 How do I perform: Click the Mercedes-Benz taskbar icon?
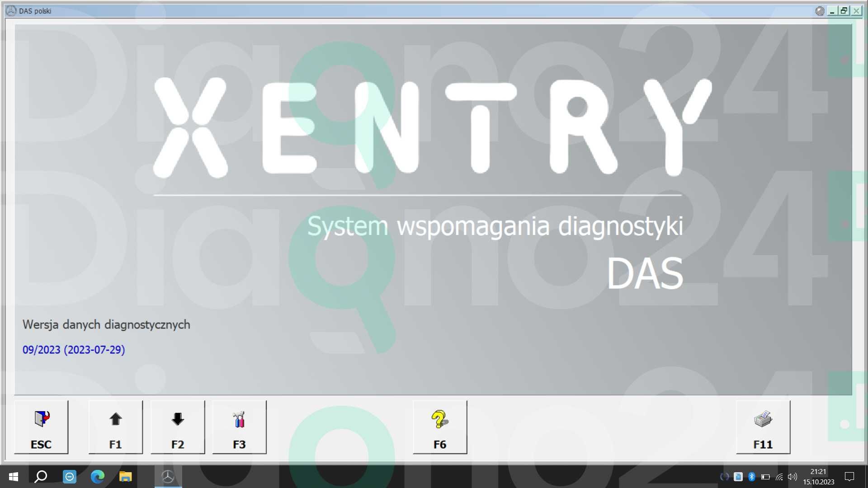click(x=168, y=476)
